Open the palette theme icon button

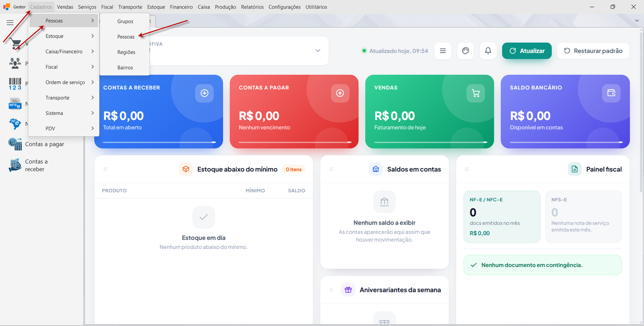pos(466,51)
